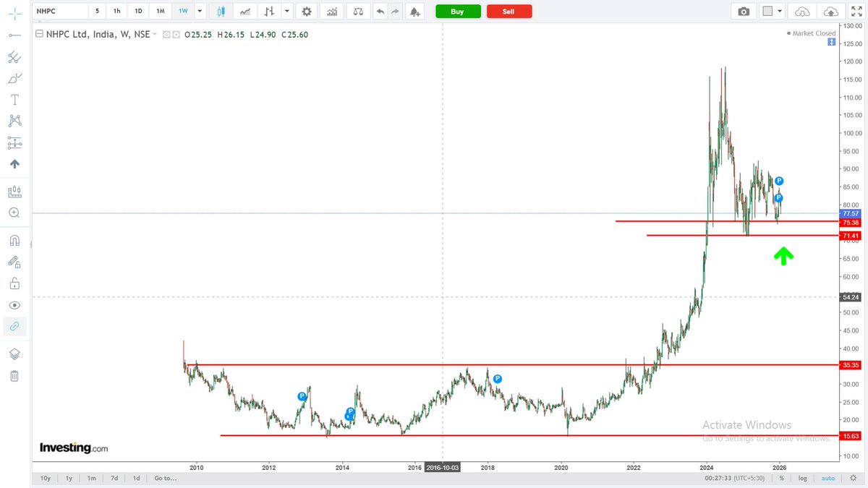868x488 pixels.
Task: Remove drawings with the trash icon
Action: coord(14,376)
